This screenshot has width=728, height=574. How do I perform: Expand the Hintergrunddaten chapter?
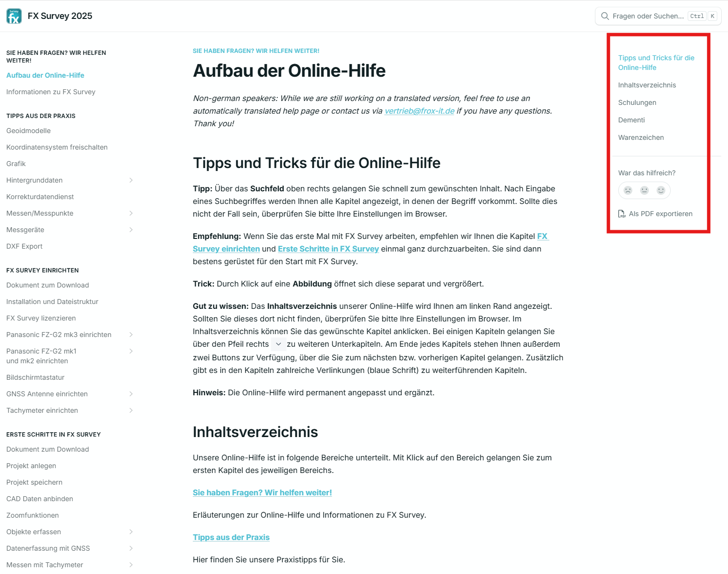pos(131,180)
